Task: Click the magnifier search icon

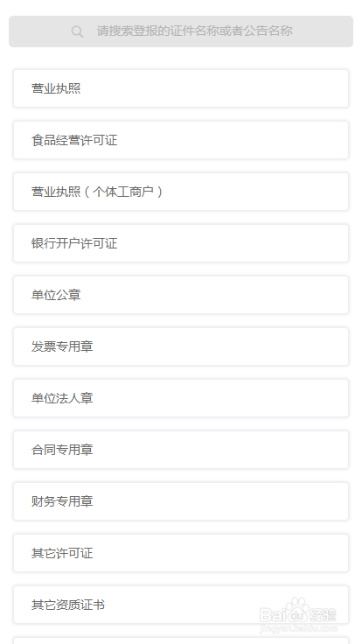Action: pos(77,31)
